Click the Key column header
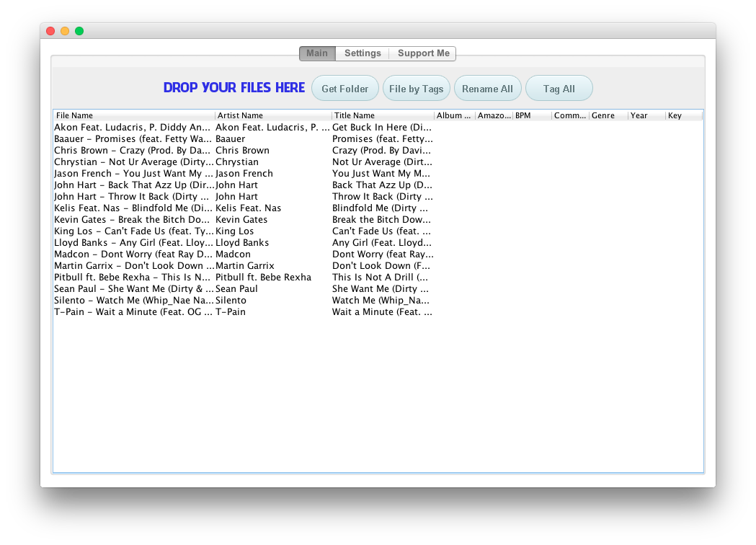 (684, 115)
